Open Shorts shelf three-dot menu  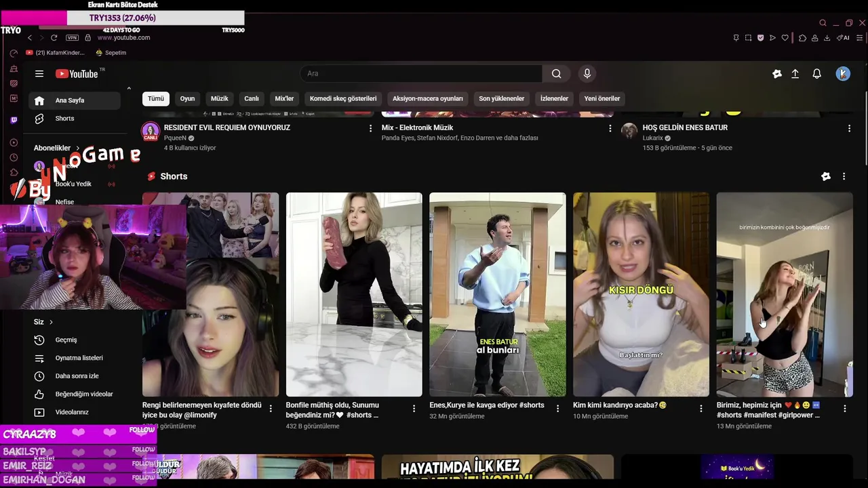point(844,176)
